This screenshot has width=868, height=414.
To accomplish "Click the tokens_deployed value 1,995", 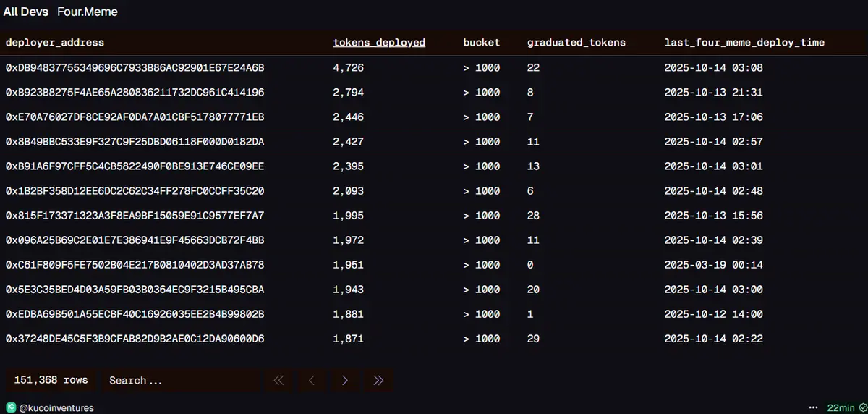I will (x=348, y=216).
